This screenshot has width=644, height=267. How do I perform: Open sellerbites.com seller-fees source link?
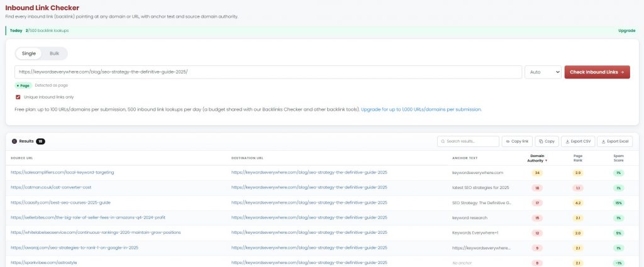click(x=88, y=217)
